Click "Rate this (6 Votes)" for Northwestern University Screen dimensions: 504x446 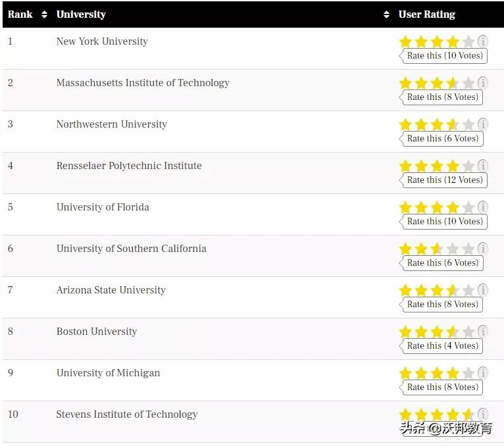[442, 139]
